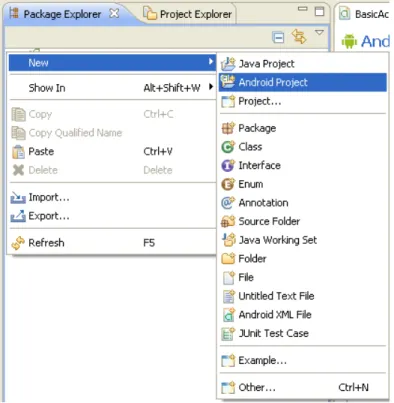Choose JUnit Test Case label

point(273,333)
